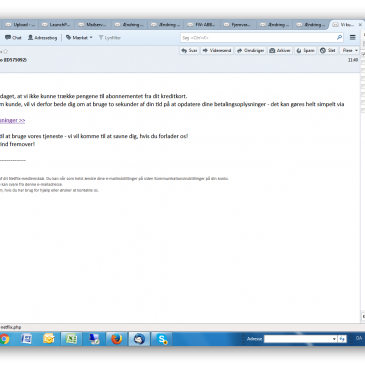Click the DA language indicator
The image size is (365, 365).
(x=359, y=338)
